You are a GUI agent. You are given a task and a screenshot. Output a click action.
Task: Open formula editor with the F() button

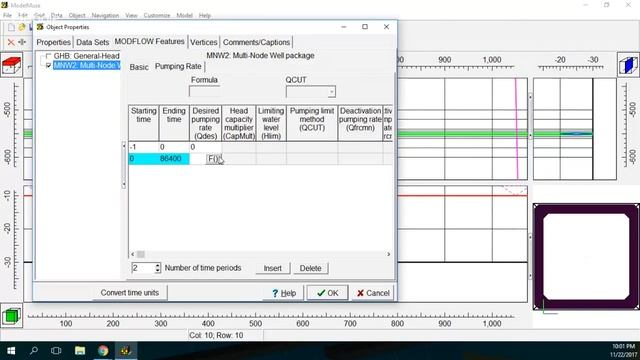[213, 159]
